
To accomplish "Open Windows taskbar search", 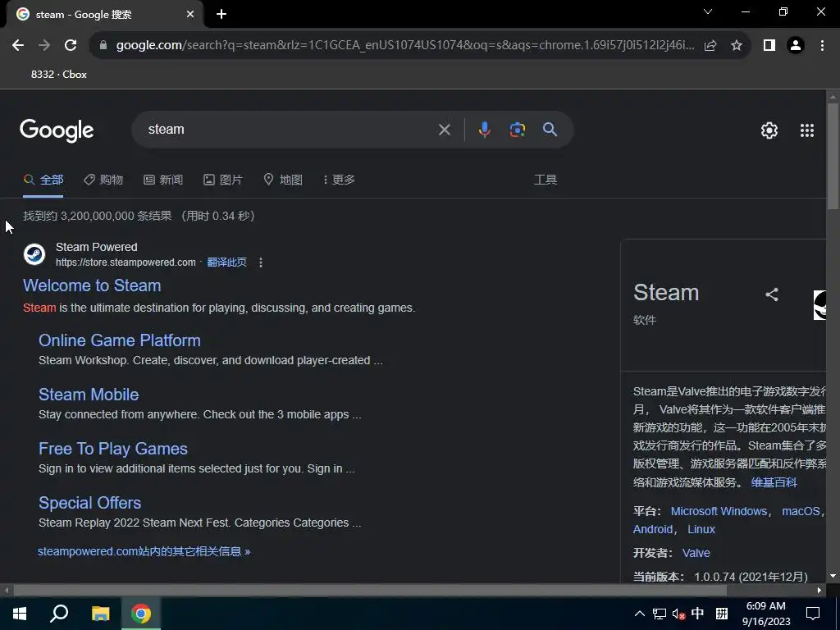I will [59, 614].
